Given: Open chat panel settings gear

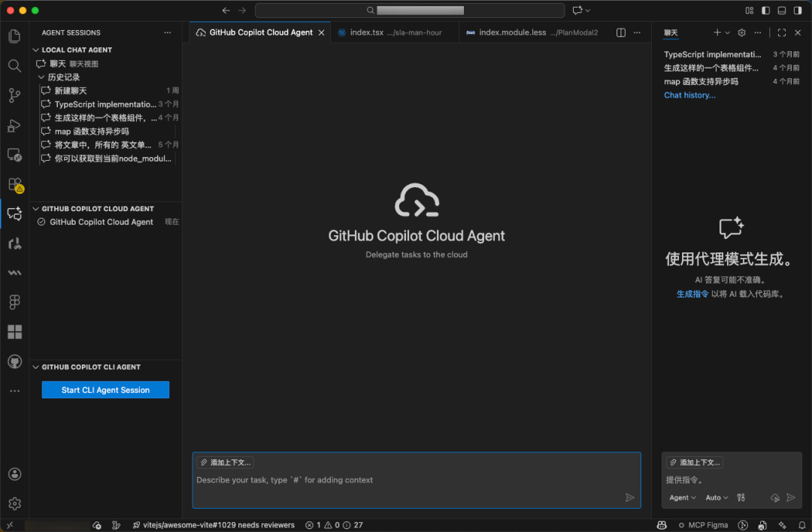Looking at the screenshot, I should [x=741, y=32].
